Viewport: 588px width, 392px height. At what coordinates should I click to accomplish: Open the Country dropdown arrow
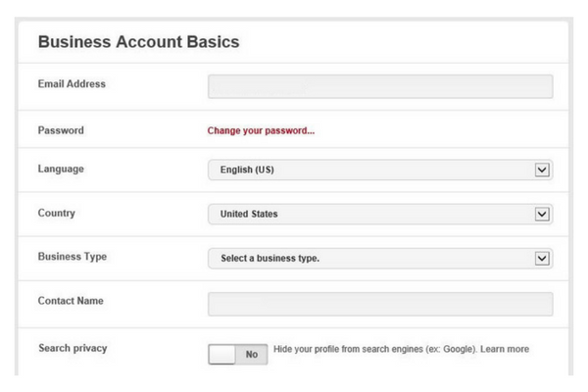pos(541,214)
